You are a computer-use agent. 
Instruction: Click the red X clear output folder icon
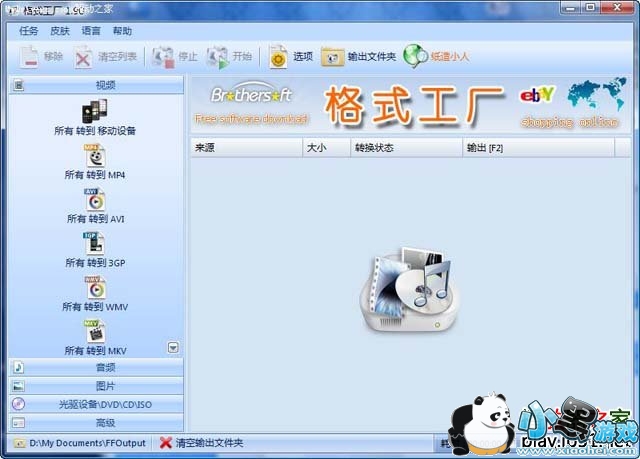[165, 443]
